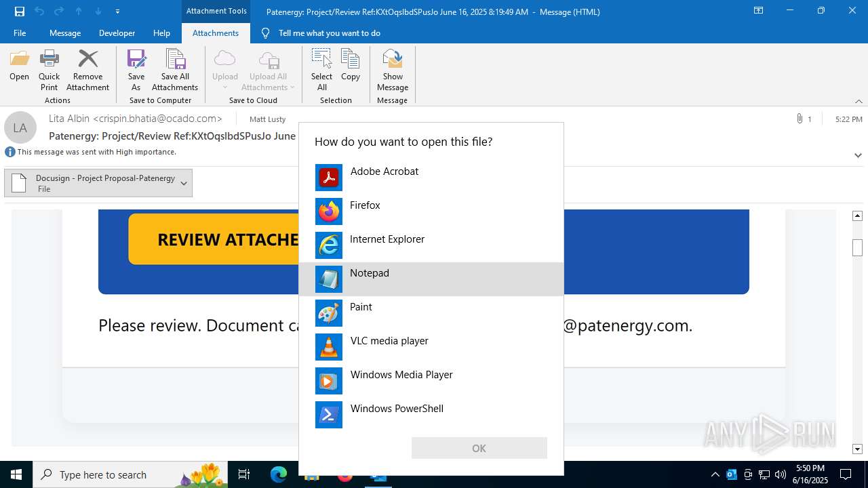This screenshot has width=868, height=488.
Task: Pick Internet Explorer to open the file
Action: pyautogui.click(x=431, y=245)
